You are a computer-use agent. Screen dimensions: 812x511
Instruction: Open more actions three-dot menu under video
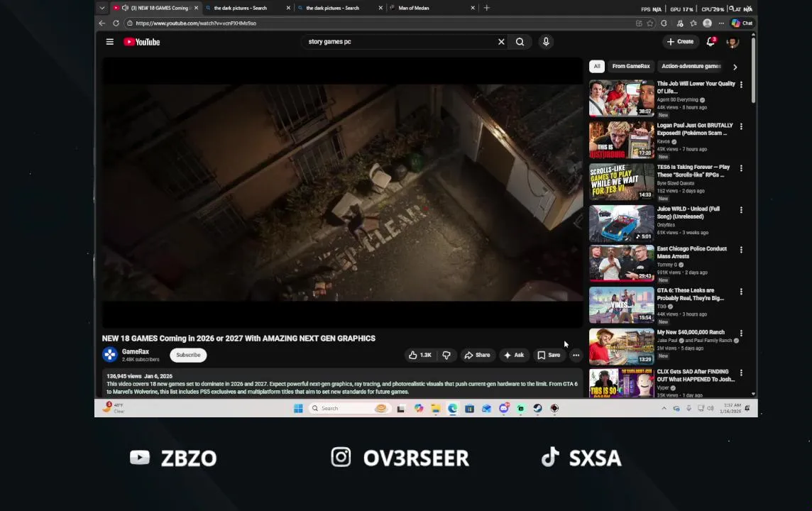click(576, 355)
